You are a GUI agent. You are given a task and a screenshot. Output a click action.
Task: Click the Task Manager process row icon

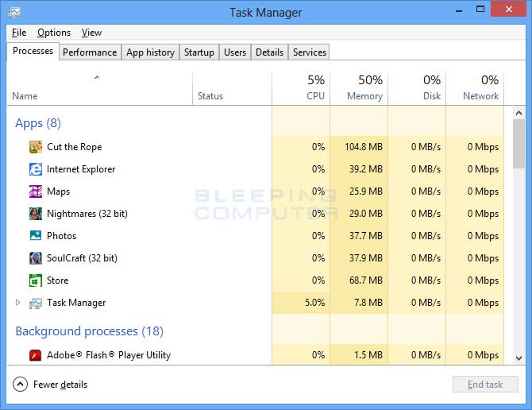click(36, 303)
